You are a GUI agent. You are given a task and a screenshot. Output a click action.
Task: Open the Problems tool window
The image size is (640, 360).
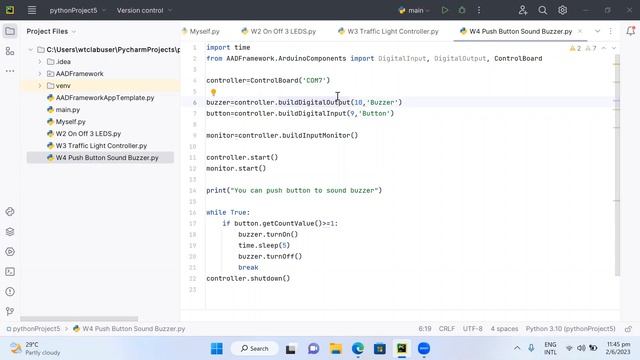[10, 291]
